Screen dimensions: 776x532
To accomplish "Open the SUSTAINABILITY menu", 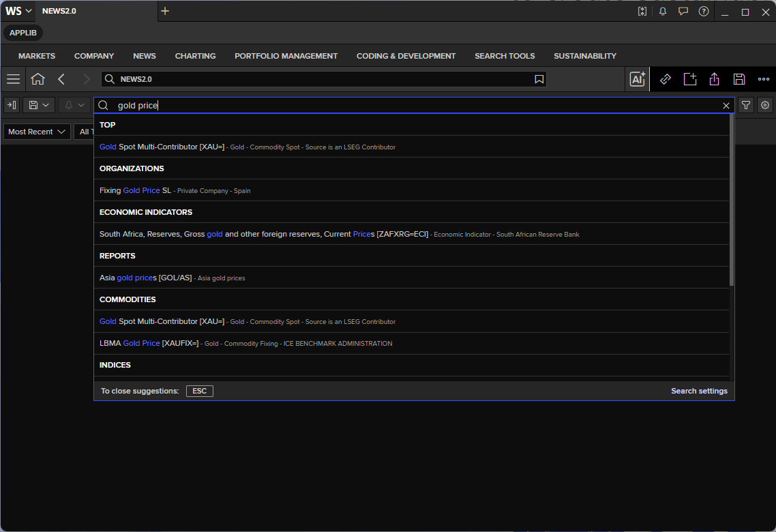I will pos(585,56).
